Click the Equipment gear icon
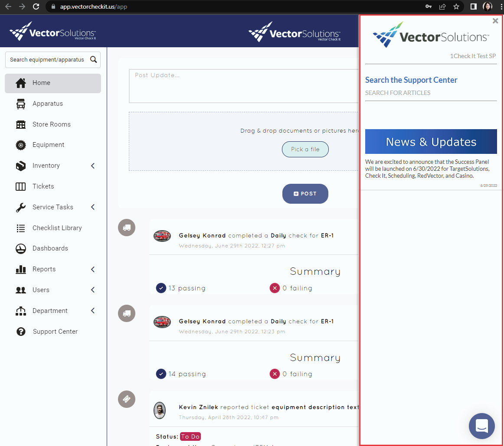This screenshot has width=504, height=446. pyautogui.click(x=21, y=145)
